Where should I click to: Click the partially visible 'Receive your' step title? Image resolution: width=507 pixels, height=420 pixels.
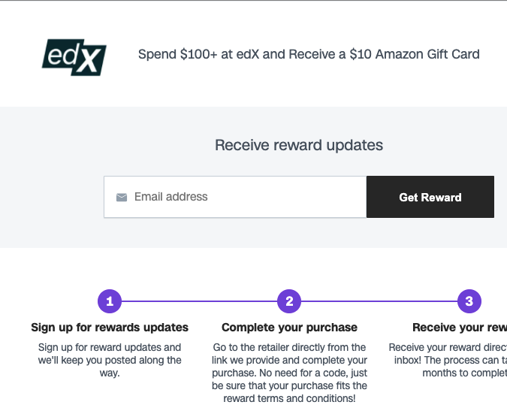(x=458, y=328)
